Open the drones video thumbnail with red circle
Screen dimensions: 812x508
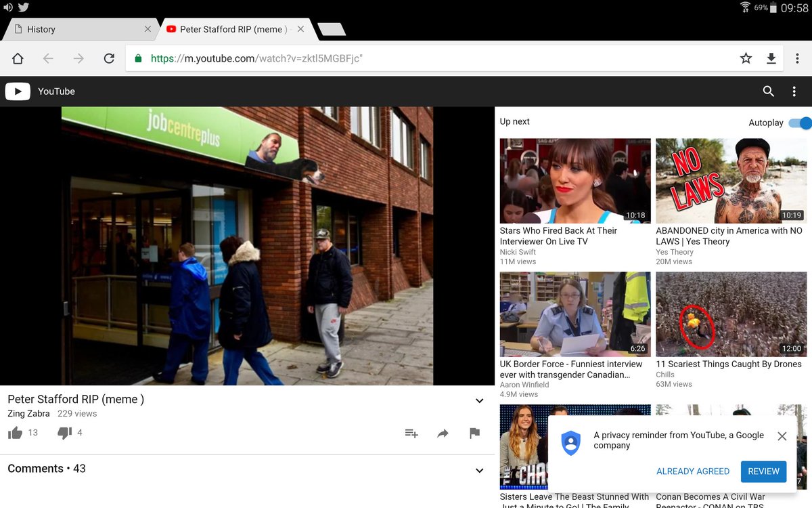731,314
